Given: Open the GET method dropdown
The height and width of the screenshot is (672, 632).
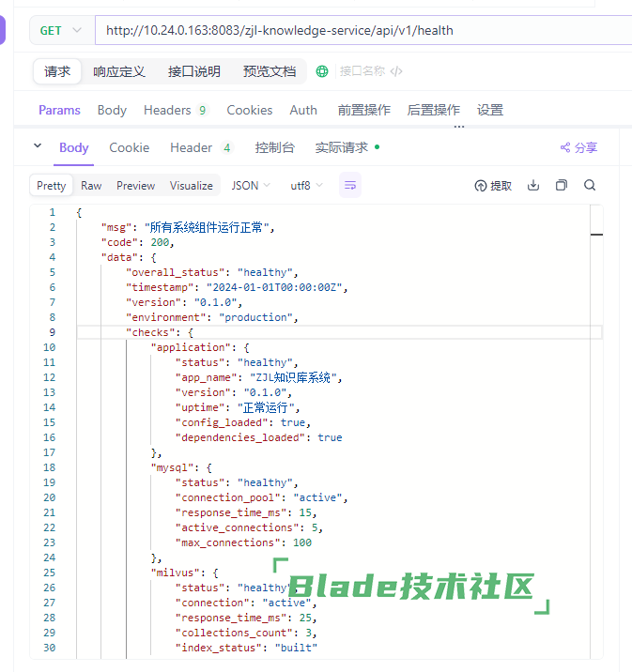Looking at the screenshot, I should point(62,30).
